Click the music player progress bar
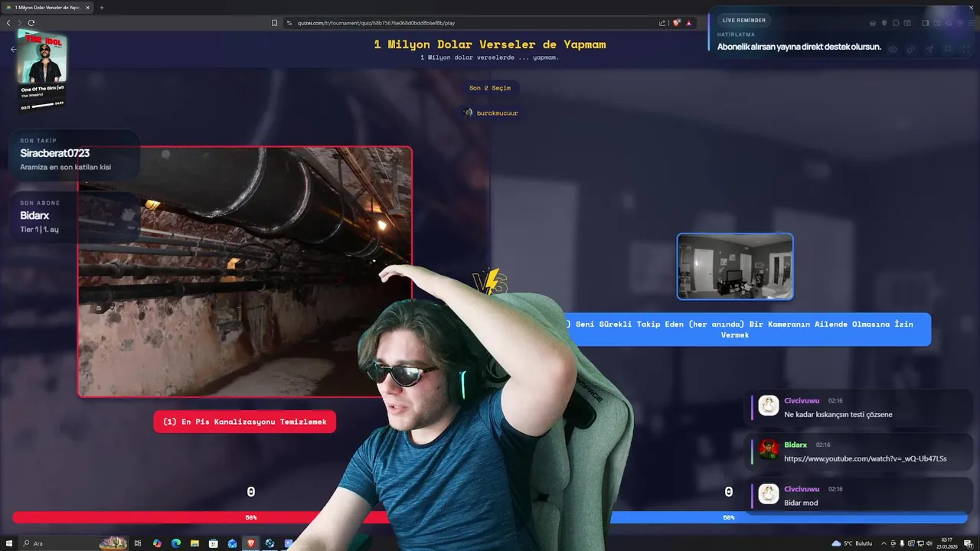This screenshot has width=980, height=551. (42, 106)
